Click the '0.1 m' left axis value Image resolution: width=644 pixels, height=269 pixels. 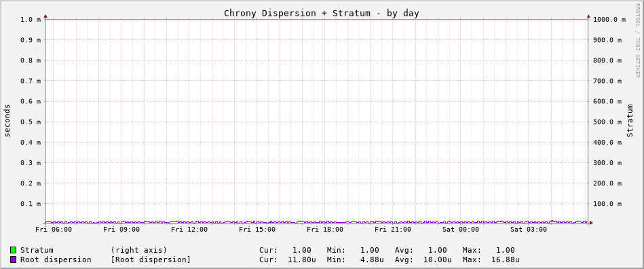click(31, 204)
